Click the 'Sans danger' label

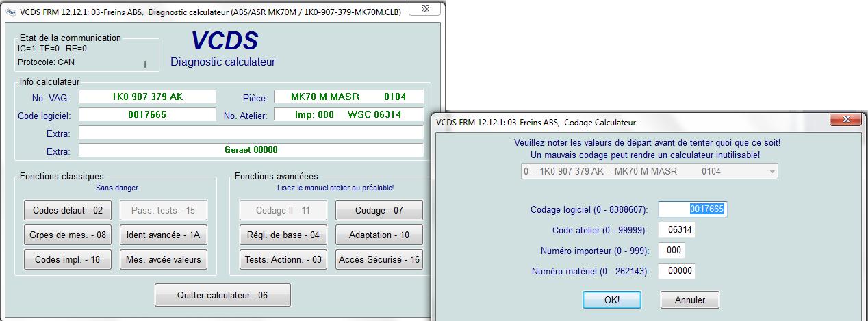pyautogui.click(x=116, y=188)
